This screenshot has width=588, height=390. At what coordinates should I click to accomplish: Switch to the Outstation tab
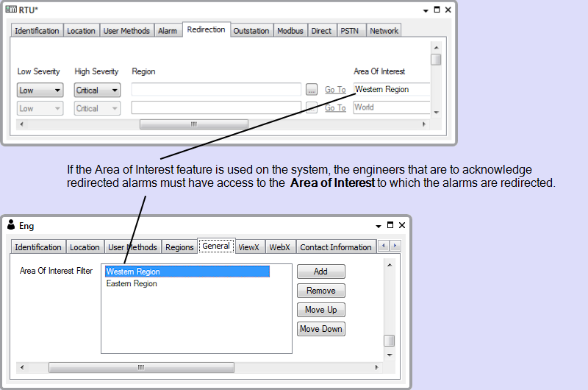[251, 31]
